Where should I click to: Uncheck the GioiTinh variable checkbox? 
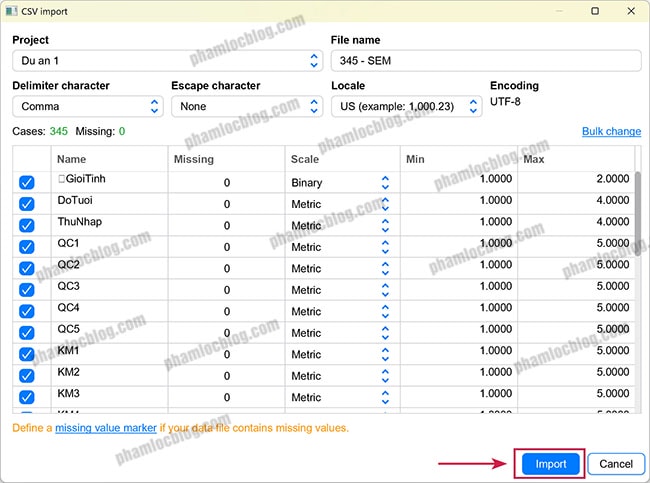click(x=27, y=182)
